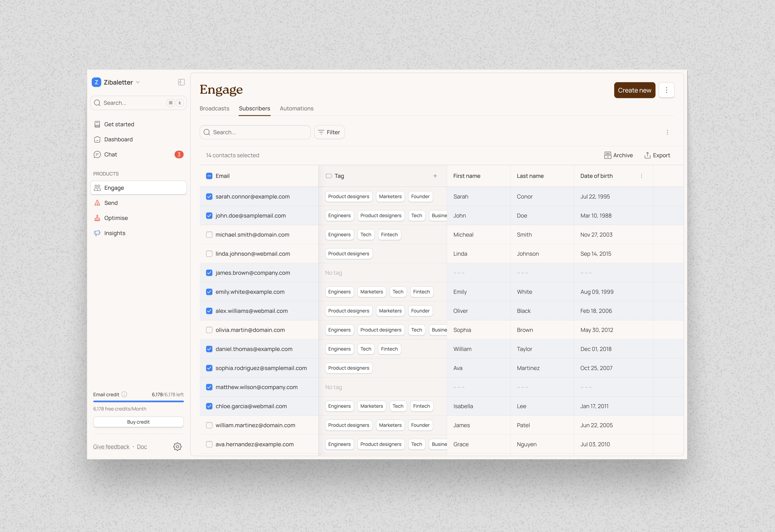Click sophia.rodriguez@samplemail.com email
The width and height of the screenshot is (775, 532).
(261, 368)
